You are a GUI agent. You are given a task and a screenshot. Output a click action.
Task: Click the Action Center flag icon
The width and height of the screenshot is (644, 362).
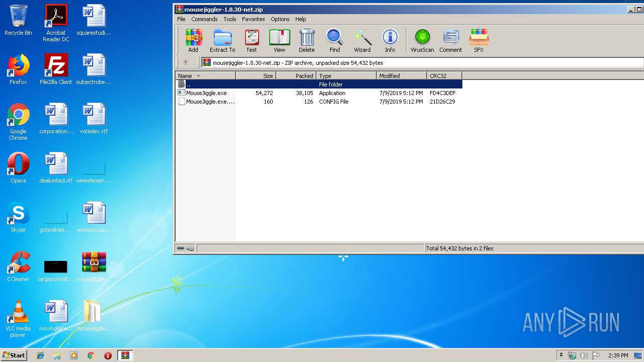(596, 355)
